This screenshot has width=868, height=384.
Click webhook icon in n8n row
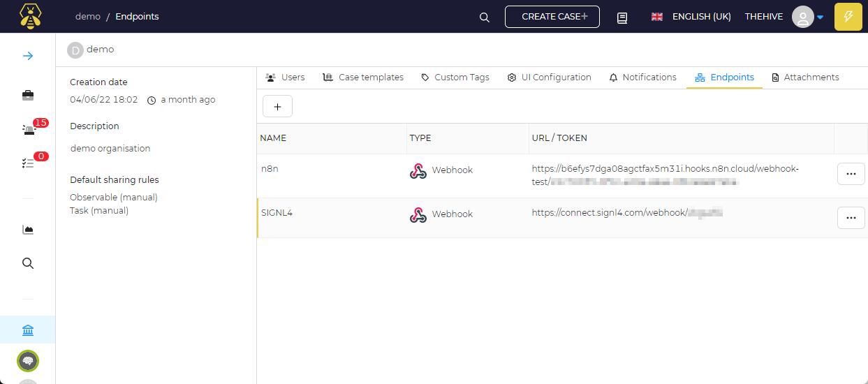point(418,170)
